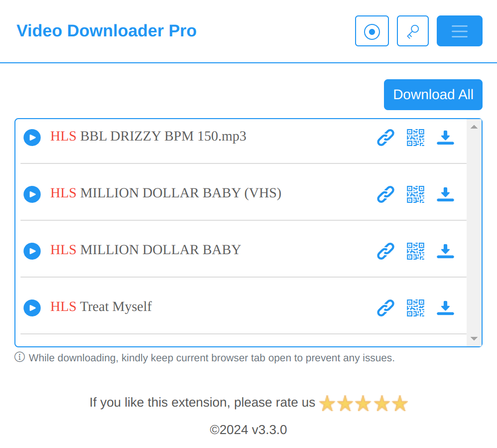This screenshot has width=497, height=448.
Task: Show QR code for MILLION DOLLAR BABY (VHS)
Action: click(x=415, y=194)
